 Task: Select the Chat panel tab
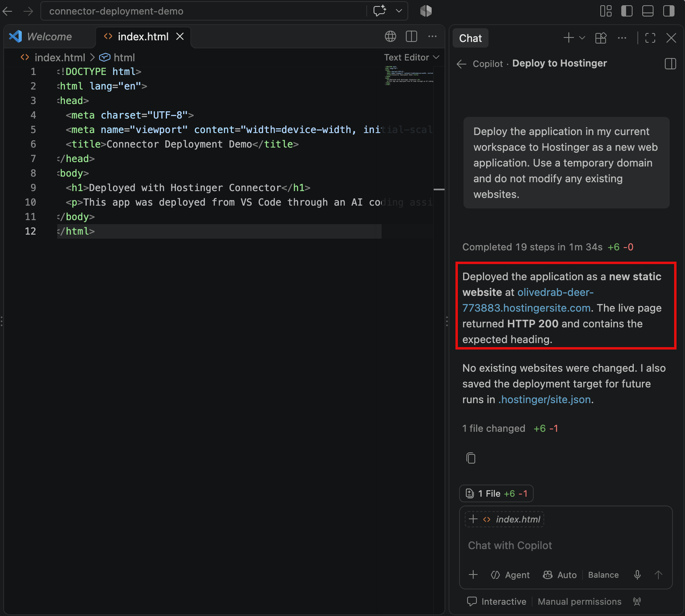[470, 38]
